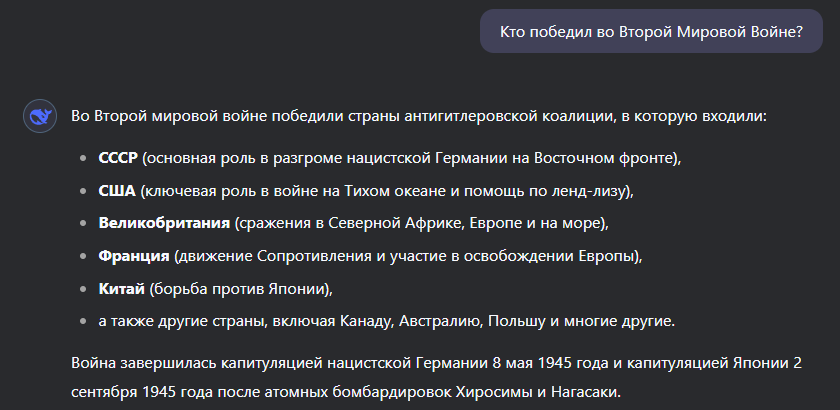Click the bold word СССР
The image size is (840, 410).
point(118,159)
